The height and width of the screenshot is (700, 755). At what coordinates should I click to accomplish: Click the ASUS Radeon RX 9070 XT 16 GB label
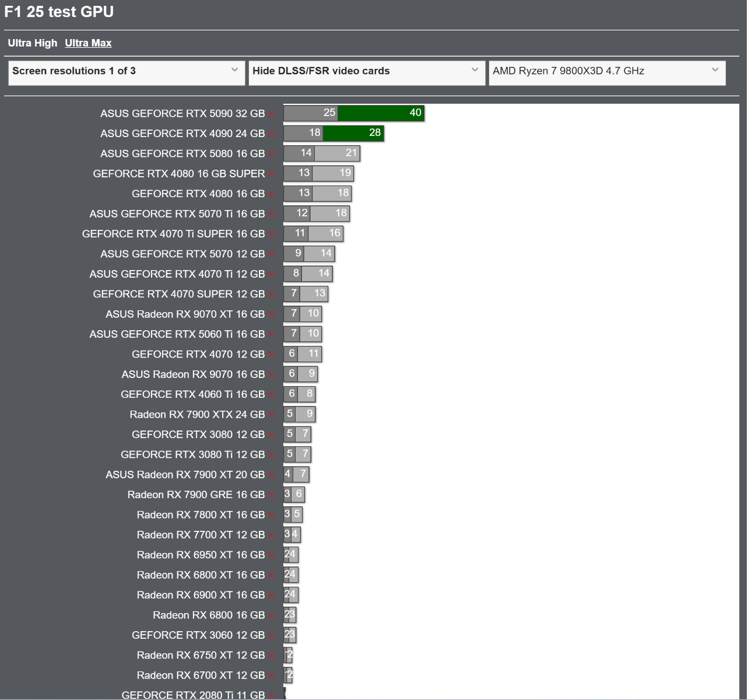click(x=185, y=314)
